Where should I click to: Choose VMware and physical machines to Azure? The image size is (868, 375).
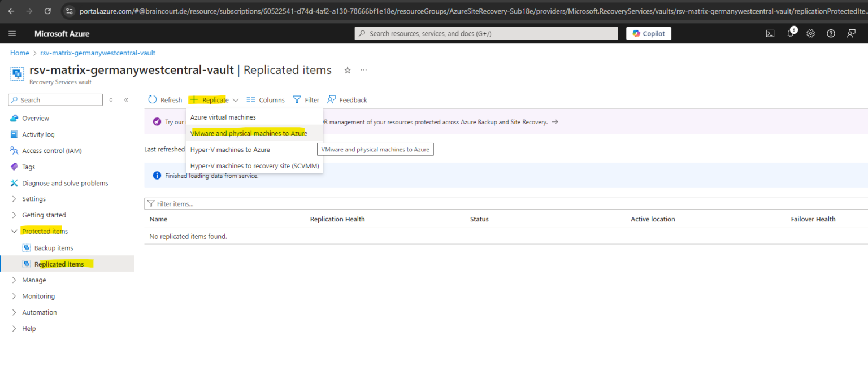249,133
